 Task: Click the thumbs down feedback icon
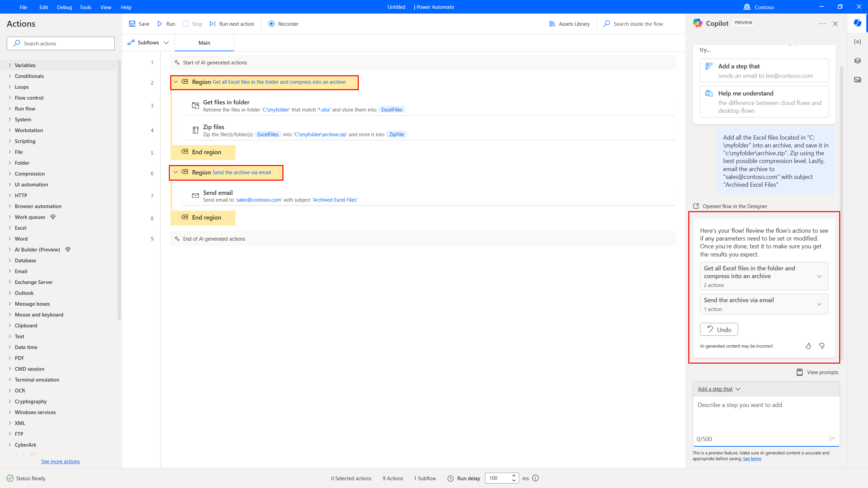[x=822, y=346]
